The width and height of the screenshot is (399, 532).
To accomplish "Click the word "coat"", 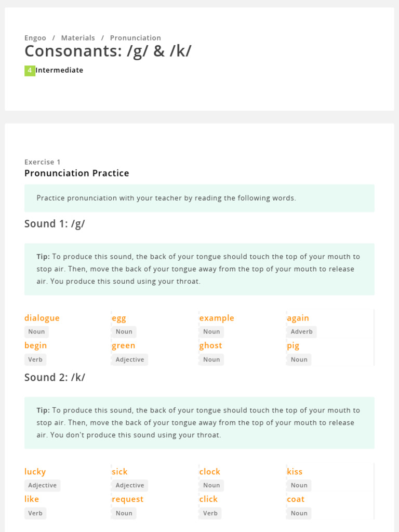I will 296,499.
